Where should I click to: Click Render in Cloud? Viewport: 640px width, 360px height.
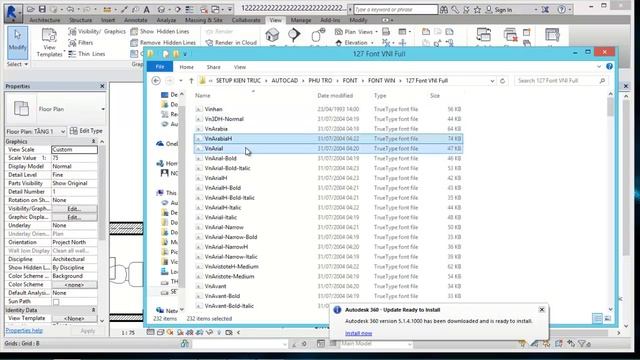(x=231, y=42)
